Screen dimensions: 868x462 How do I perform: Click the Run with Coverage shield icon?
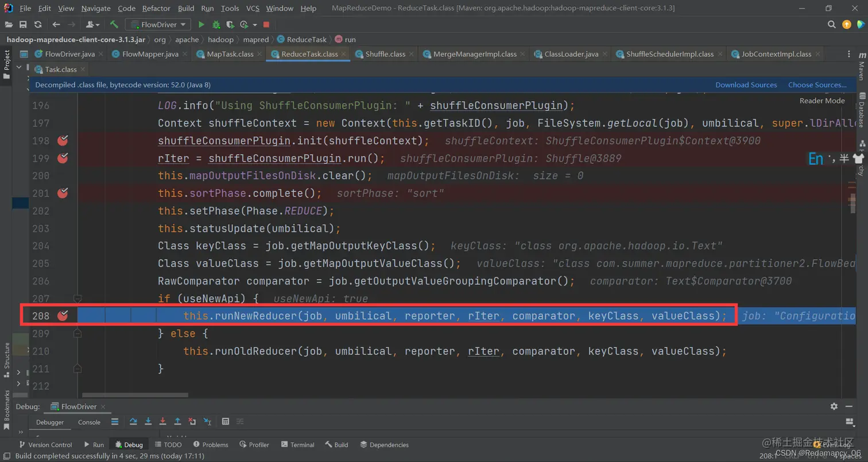(x=230, y=25)
